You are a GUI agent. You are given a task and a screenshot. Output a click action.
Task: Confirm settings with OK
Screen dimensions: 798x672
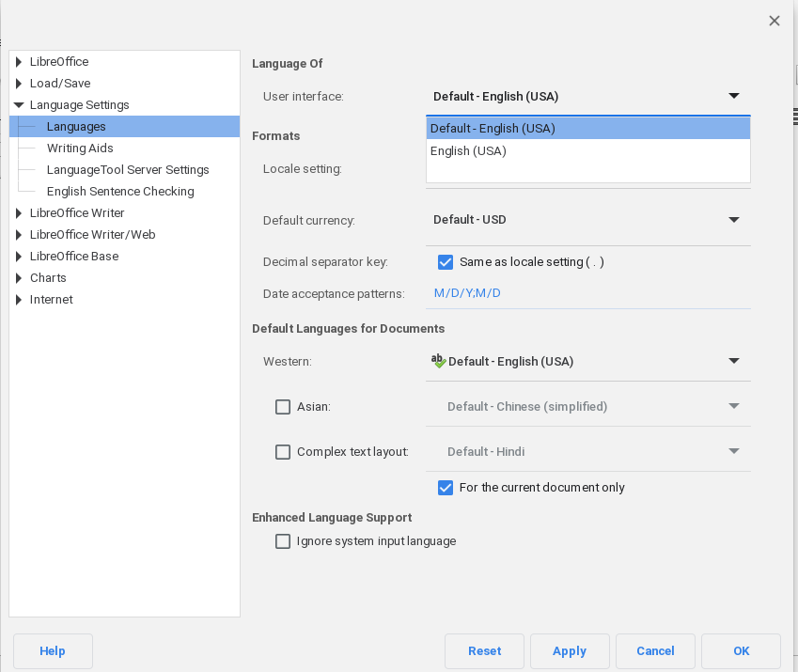click(x=741, y=651)
